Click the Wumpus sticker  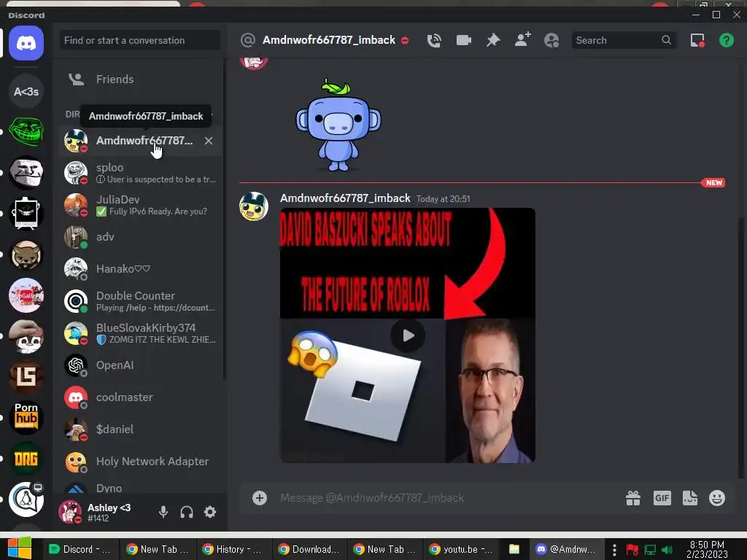(338, 125)
